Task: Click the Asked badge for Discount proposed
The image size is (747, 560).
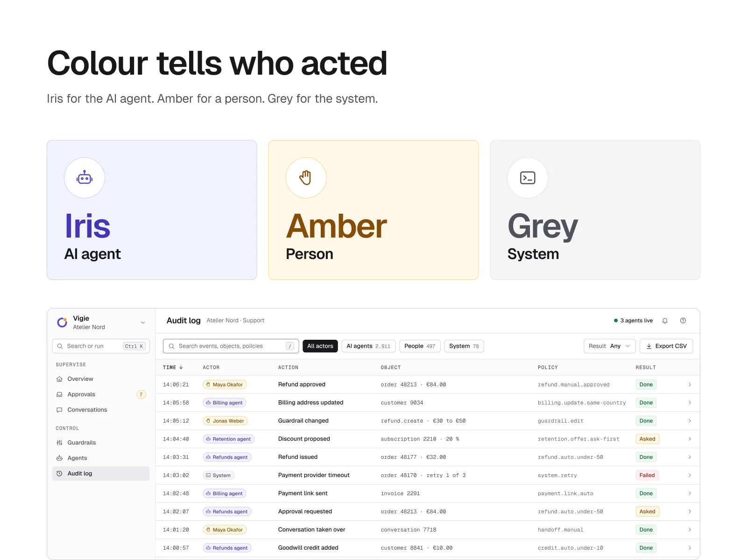Action: (x=647, y=439)
